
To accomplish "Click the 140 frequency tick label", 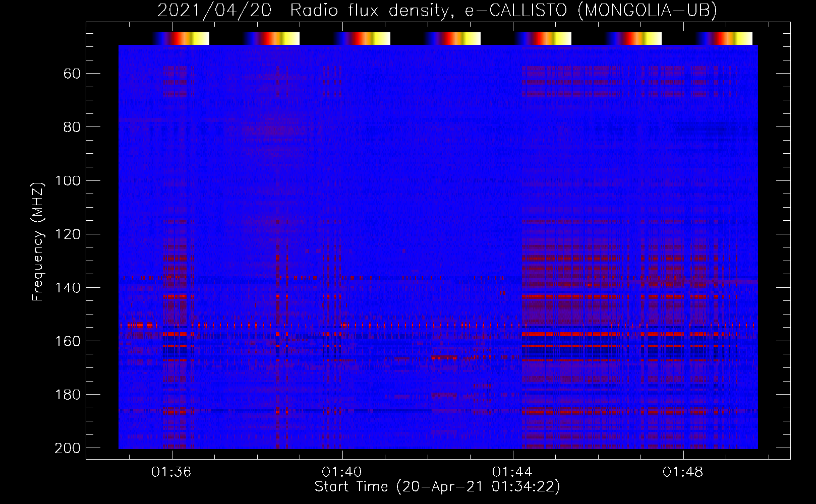I will [x=68, y=287].
